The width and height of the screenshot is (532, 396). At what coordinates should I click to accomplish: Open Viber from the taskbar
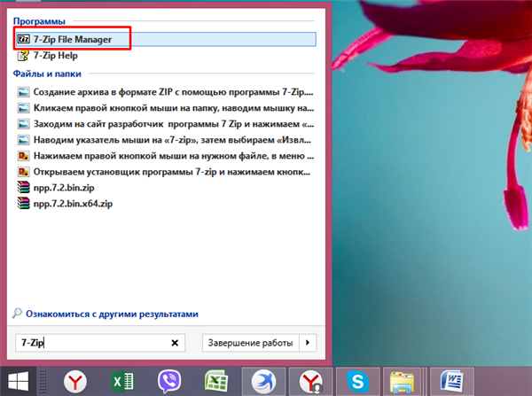coord(169,382)
